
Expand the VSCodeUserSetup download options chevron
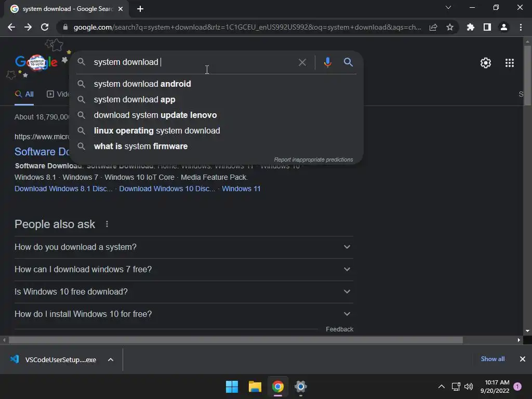[x=111, y=360]
